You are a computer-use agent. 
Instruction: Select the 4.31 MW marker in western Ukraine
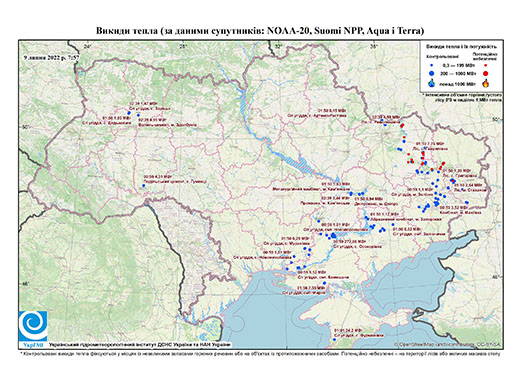(x=144, y=185)
